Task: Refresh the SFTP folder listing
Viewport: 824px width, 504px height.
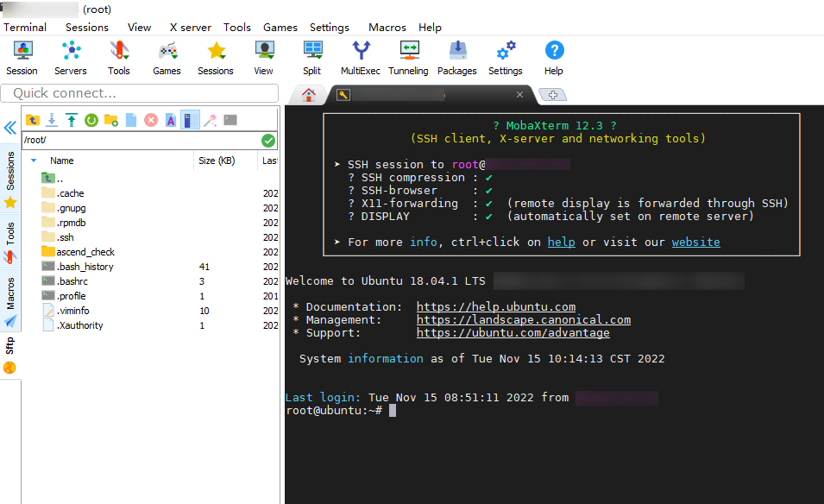Action: pos(91,120)
